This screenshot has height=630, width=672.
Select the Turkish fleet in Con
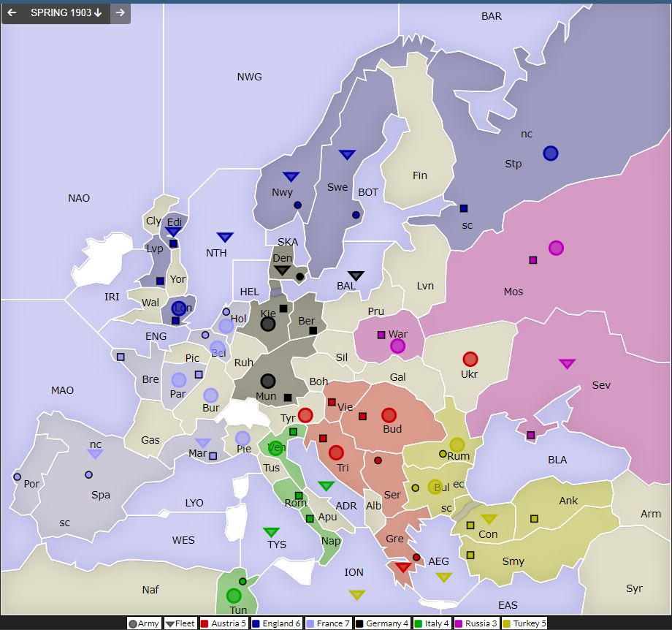pos(489,519)
